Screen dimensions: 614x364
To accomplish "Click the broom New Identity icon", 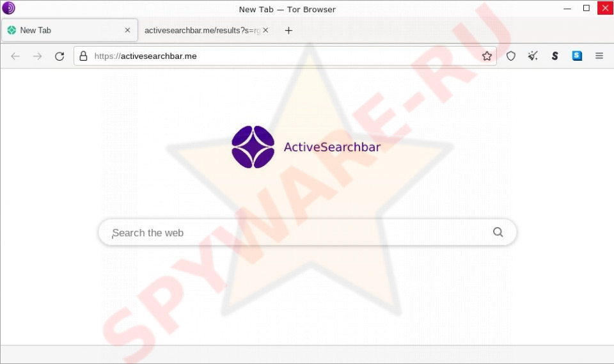I will tap(533, 56).
